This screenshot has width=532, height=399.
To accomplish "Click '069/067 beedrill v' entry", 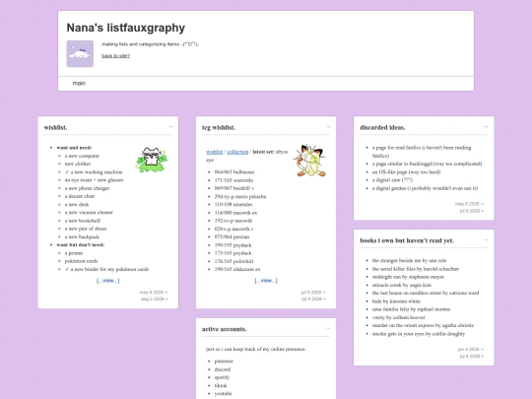I will pyautogui.click(x=234, y=188).
